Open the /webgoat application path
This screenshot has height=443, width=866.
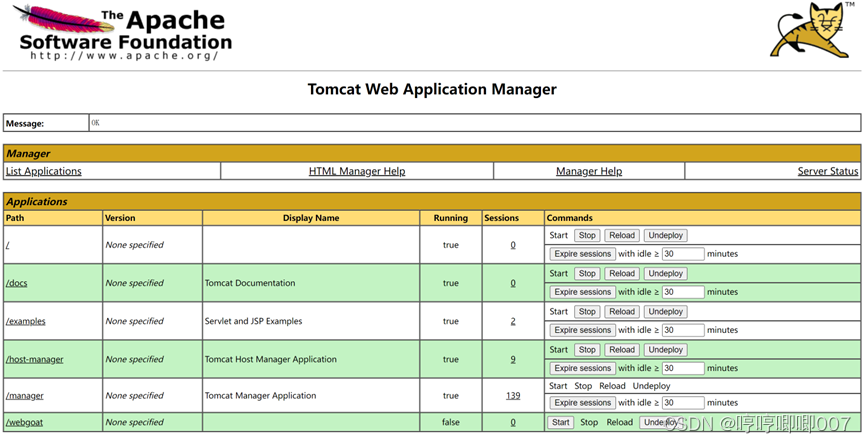click(24, 422)
